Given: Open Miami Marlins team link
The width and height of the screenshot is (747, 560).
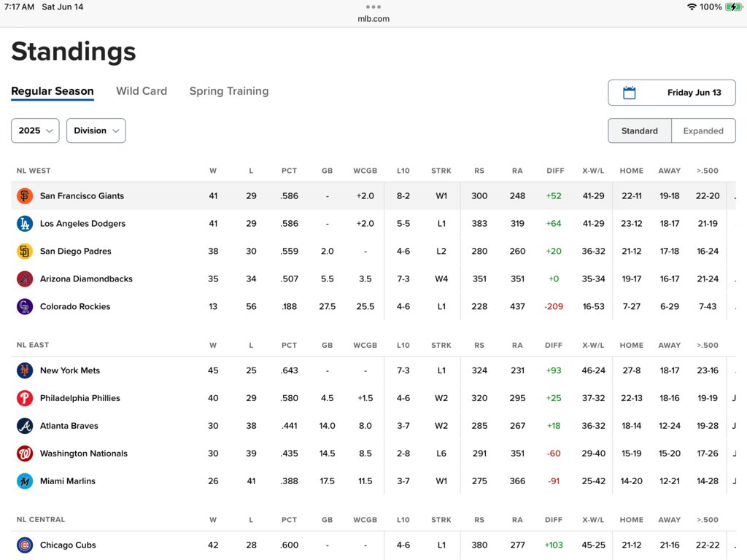Looking at the screenshot, I should click(68, 481).
